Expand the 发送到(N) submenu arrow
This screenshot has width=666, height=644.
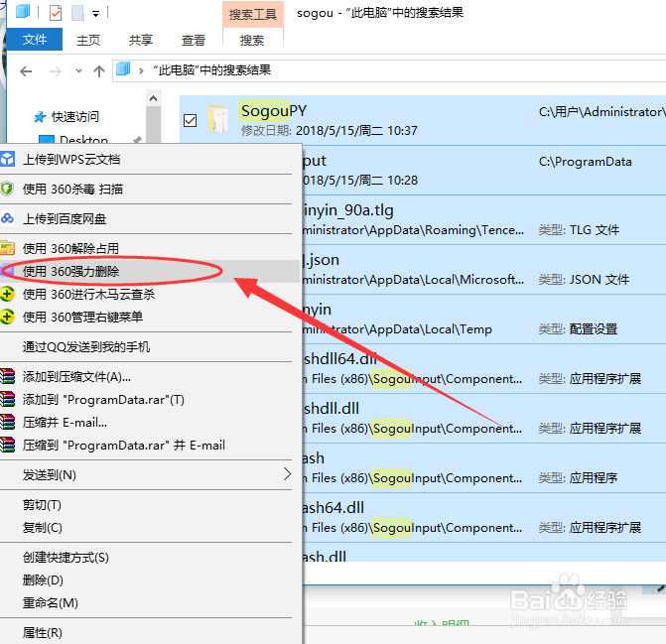coord(288,474)
